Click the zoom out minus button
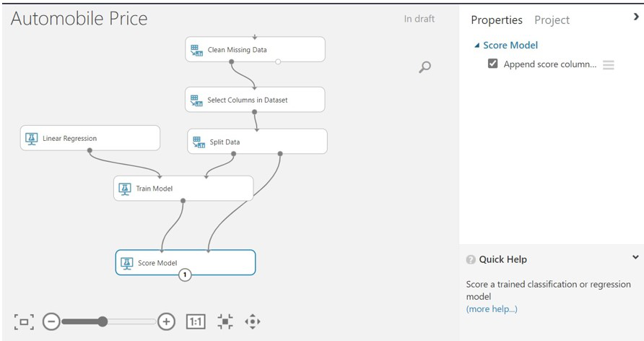Viewport: 644px width, 341px height. (x=51, y=321)
